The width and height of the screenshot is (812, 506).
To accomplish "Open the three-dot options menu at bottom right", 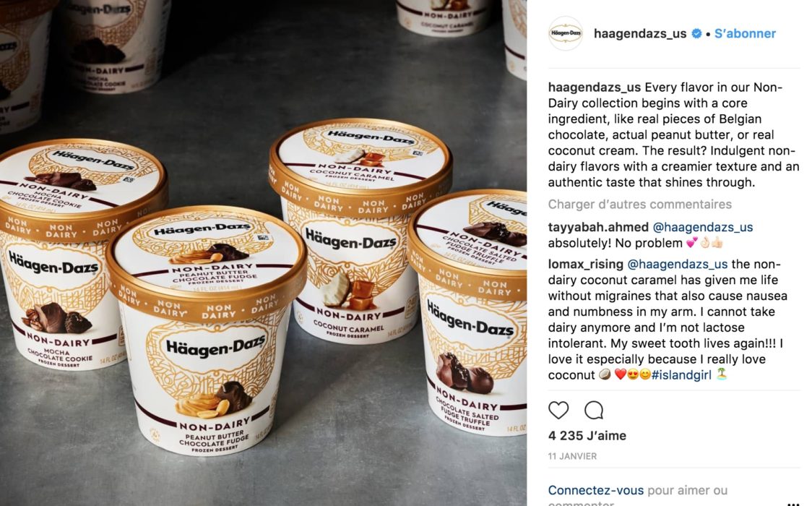I will click(792, 503).
